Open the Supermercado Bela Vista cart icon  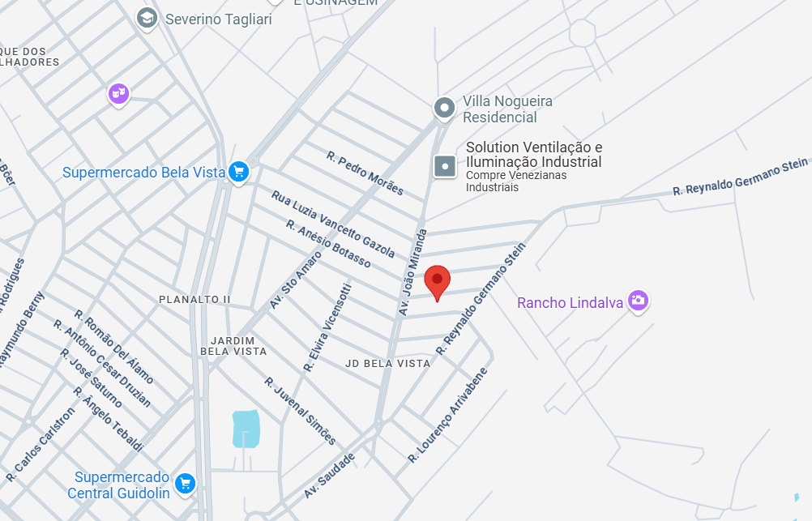pos(239,172)
